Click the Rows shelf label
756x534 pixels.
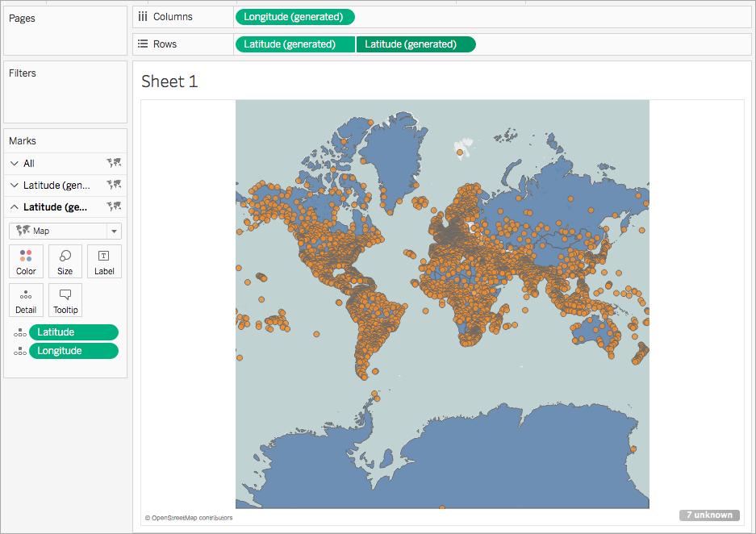[x=165, y=44]
